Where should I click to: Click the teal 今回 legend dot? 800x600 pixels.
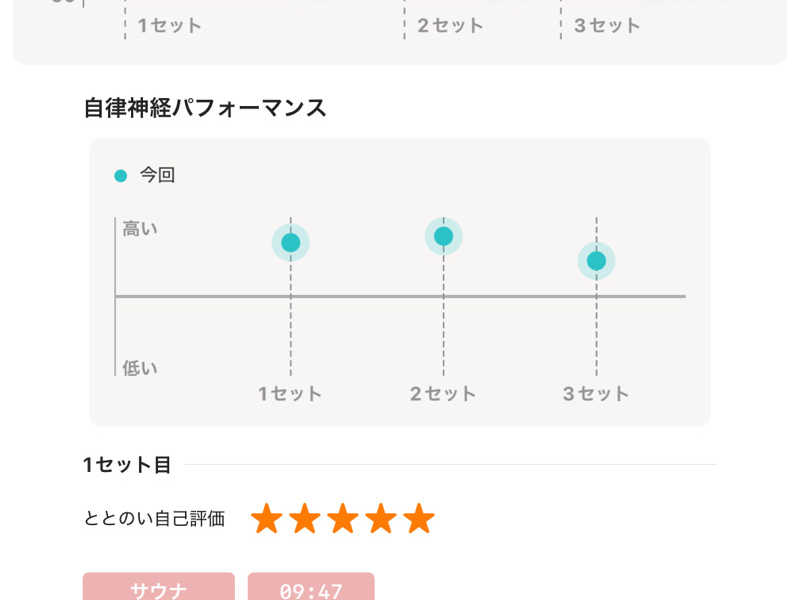click(121, 176)
